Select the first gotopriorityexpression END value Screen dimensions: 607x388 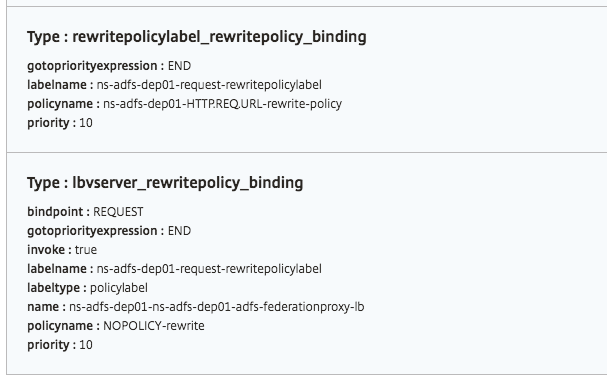click(179, 66)
